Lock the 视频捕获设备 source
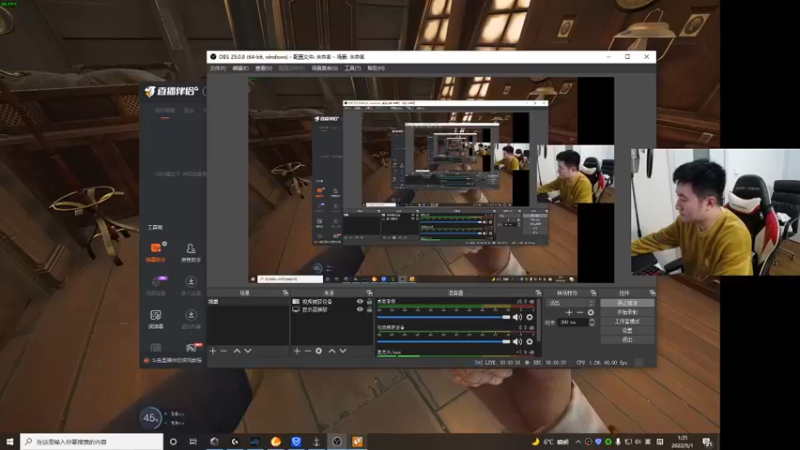 pos(369,302)
